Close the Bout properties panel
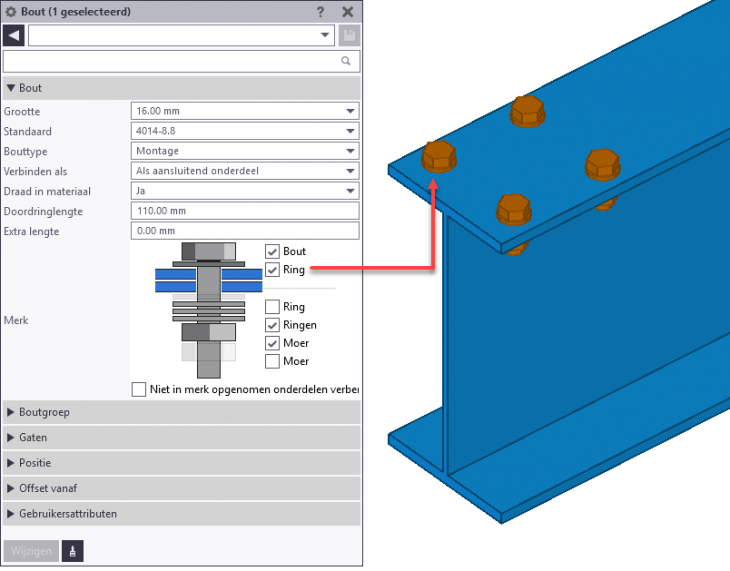 347,12
